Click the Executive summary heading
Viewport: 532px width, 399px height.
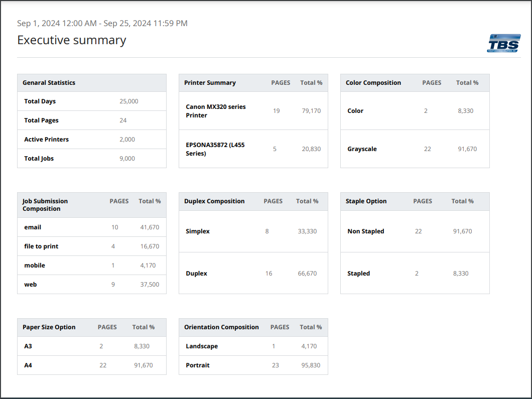pos(72,40)
